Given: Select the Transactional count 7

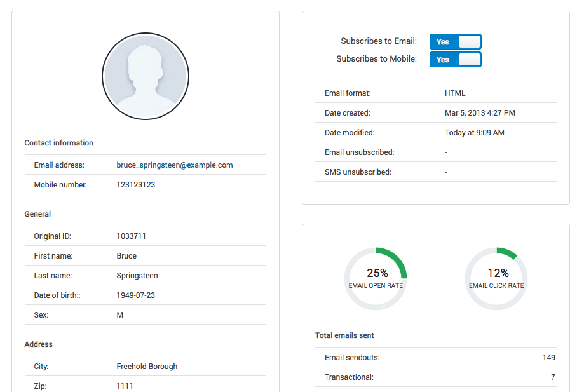Looking at the screenshot, I should (553, 377).
